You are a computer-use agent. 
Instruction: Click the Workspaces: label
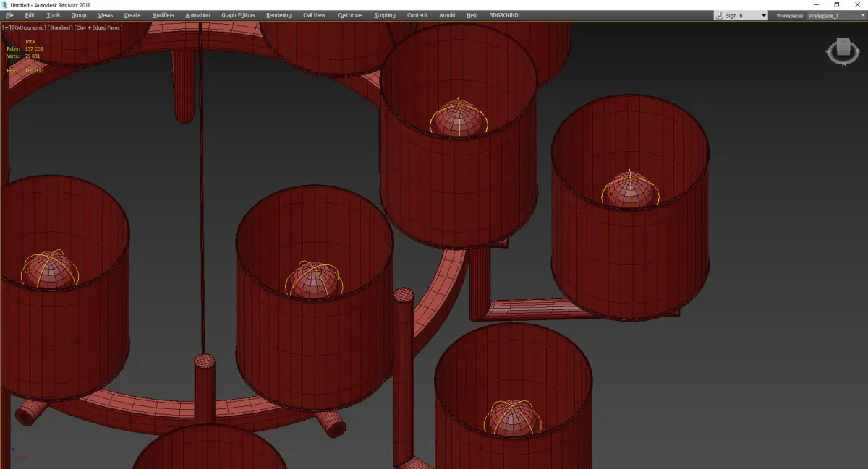click(791, 15)
